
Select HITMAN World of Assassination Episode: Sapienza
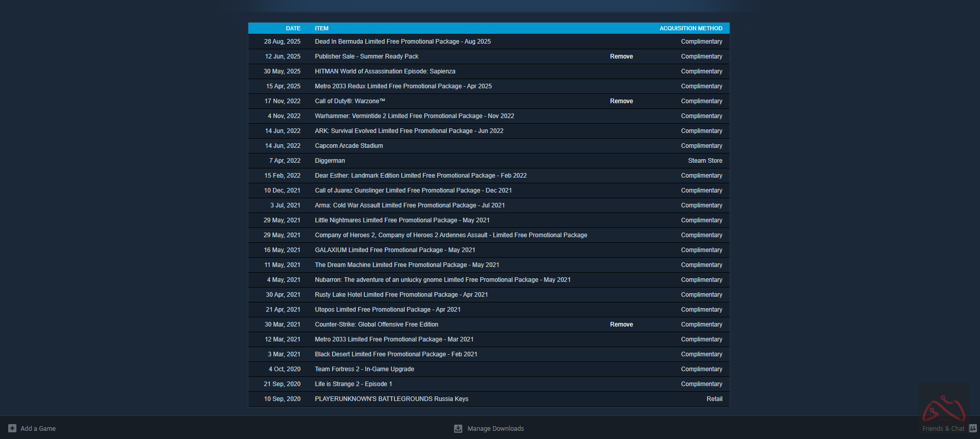point(385,71)
